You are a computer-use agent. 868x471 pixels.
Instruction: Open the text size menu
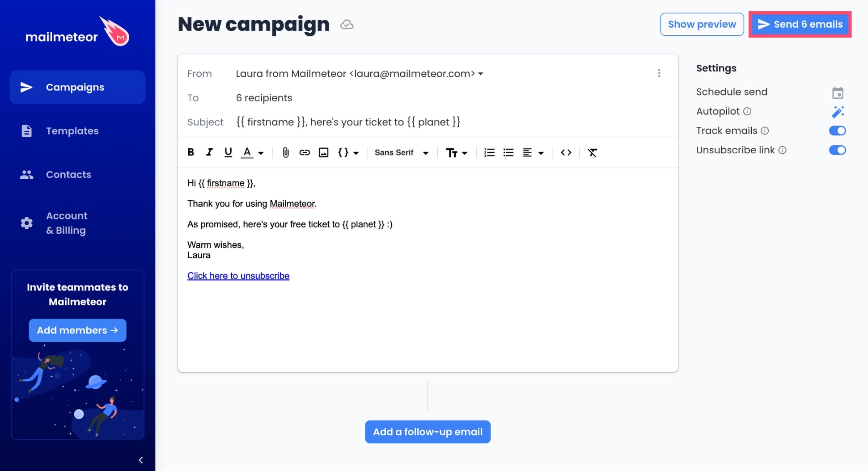452,153
